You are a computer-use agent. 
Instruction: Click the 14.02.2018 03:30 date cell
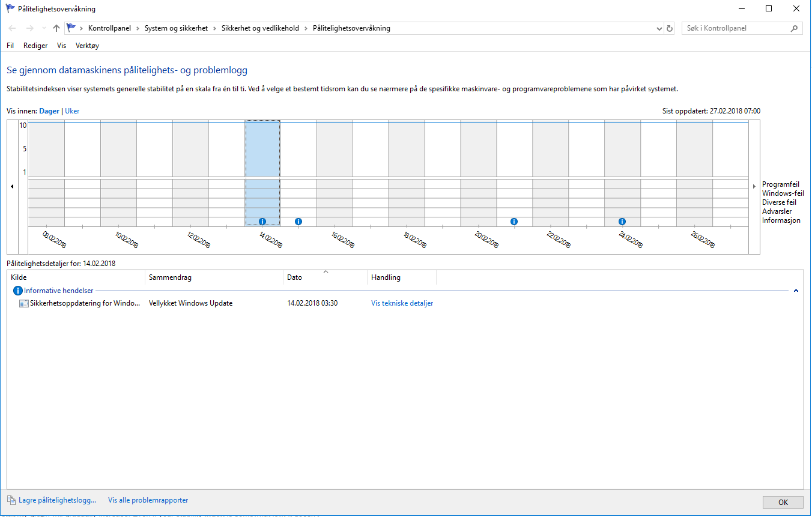[312, 304]
